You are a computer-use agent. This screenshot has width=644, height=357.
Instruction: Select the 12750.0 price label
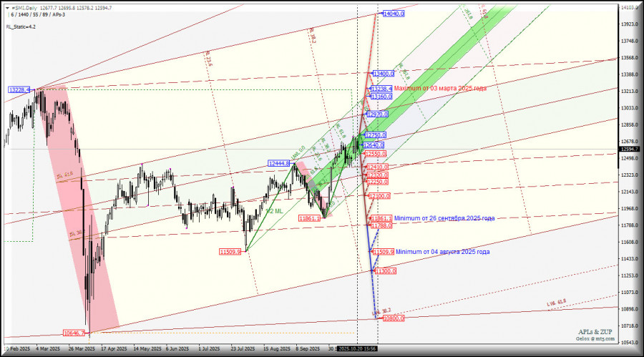point(376,135)
